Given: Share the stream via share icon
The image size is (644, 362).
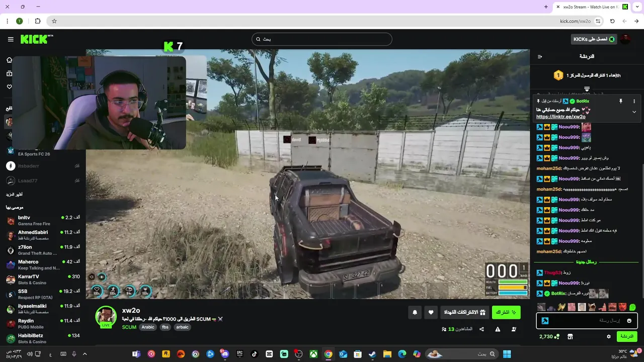Looking at the screenshot, I should (481, 329).
